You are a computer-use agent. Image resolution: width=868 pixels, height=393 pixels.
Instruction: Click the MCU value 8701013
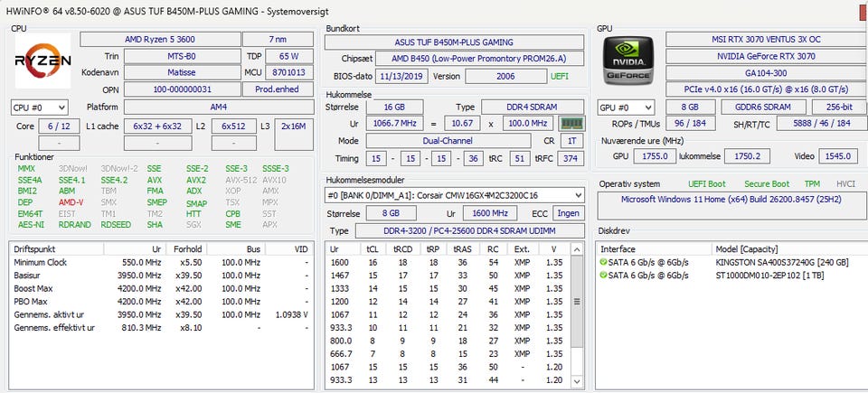[289, 72]
